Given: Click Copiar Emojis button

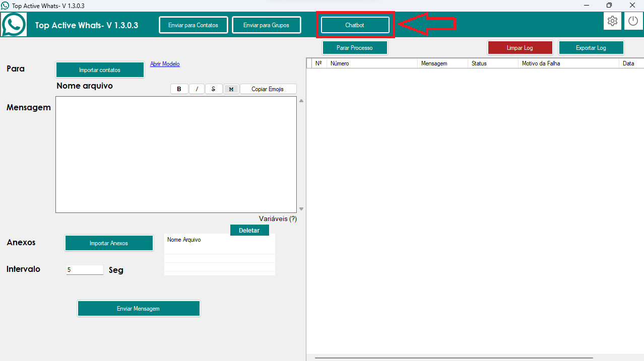Looking at the screenshot, I should [x=268, y=89].
